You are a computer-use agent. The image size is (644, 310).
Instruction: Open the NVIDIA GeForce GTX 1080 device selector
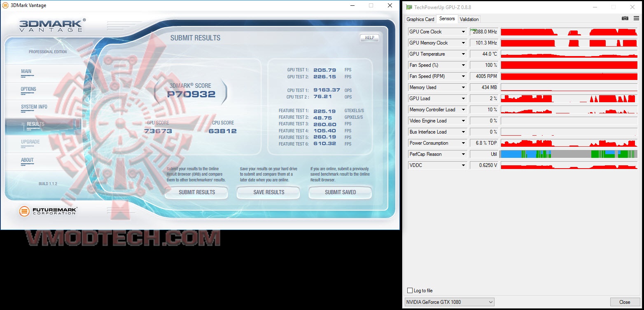(x=450, y=302)
